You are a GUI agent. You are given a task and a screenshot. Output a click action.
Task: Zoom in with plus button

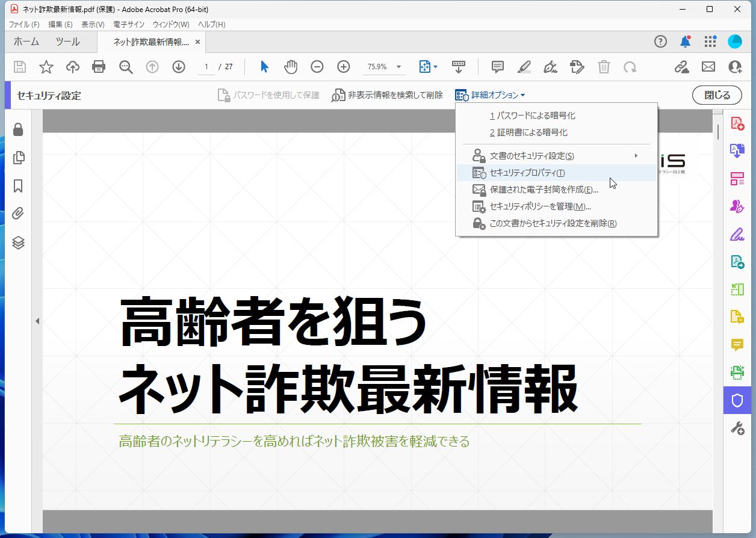pyautogui.click(x=344, y=67)
